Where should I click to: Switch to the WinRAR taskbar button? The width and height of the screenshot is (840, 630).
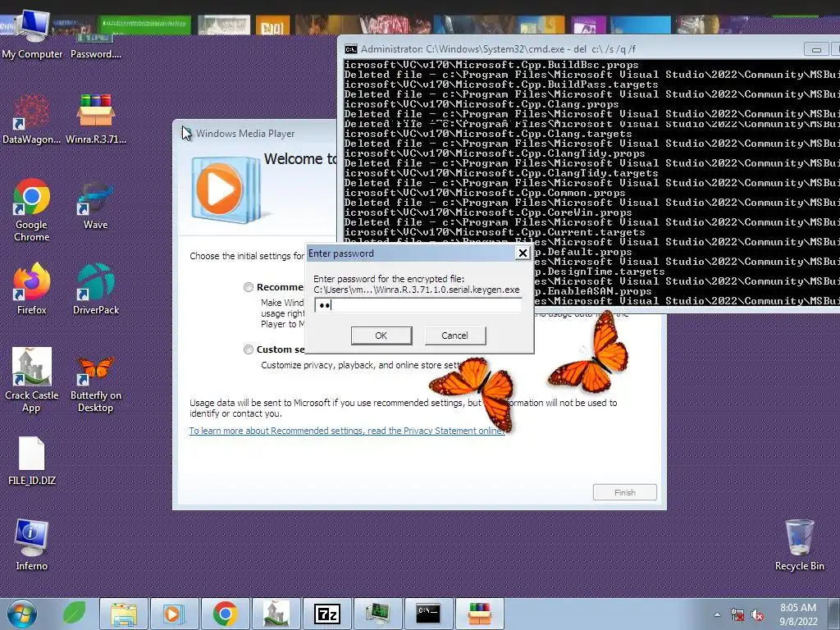coord(479,614)
